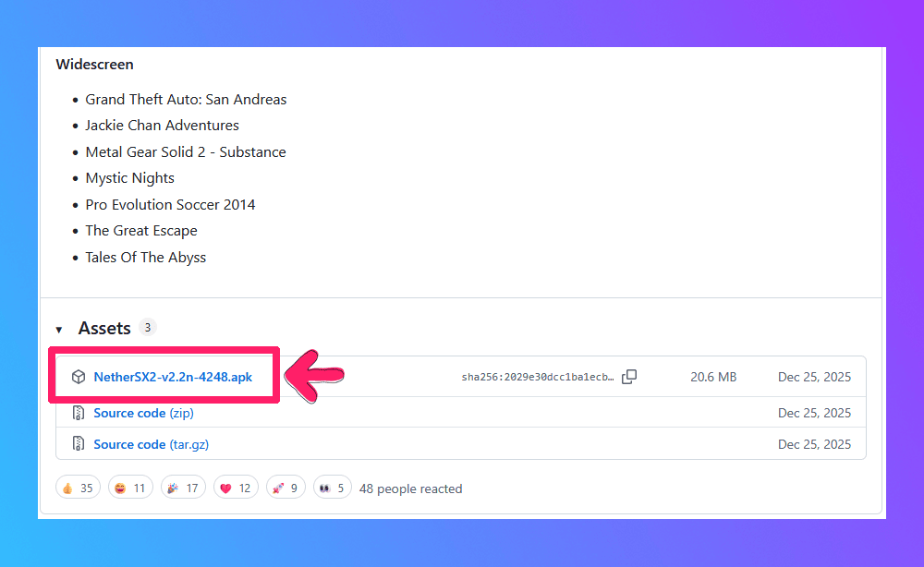Image resolution: width=924 pixels, height=567 pixels.
Task: Click the truncated sha256 hash text
Action: [538, 377]
